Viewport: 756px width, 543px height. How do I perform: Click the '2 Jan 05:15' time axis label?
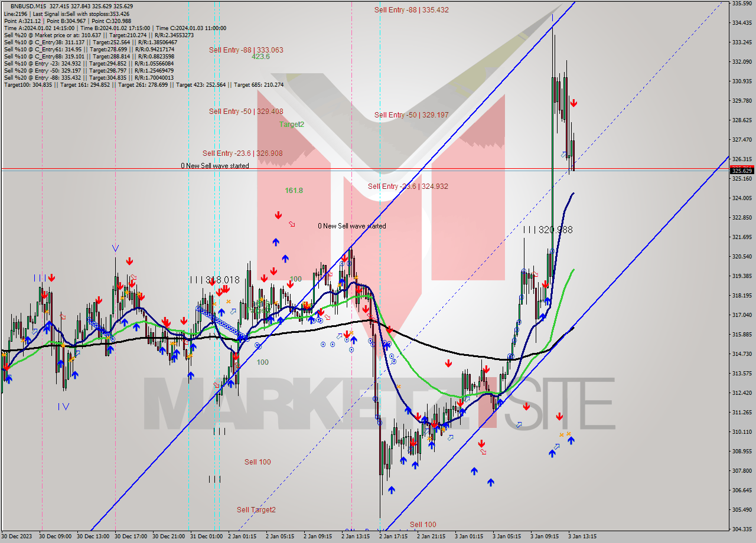pos(280,537)
